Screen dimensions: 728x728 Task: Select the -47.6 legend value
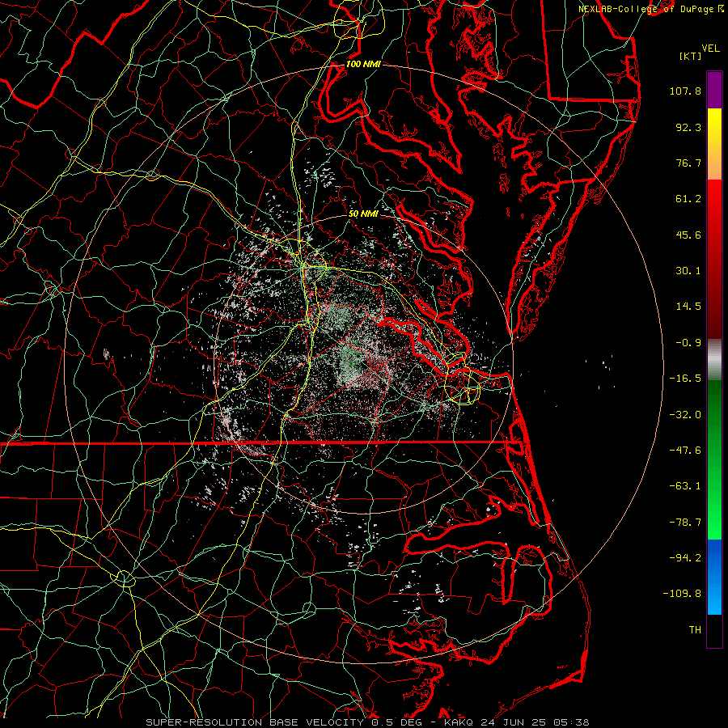[685, 451]
